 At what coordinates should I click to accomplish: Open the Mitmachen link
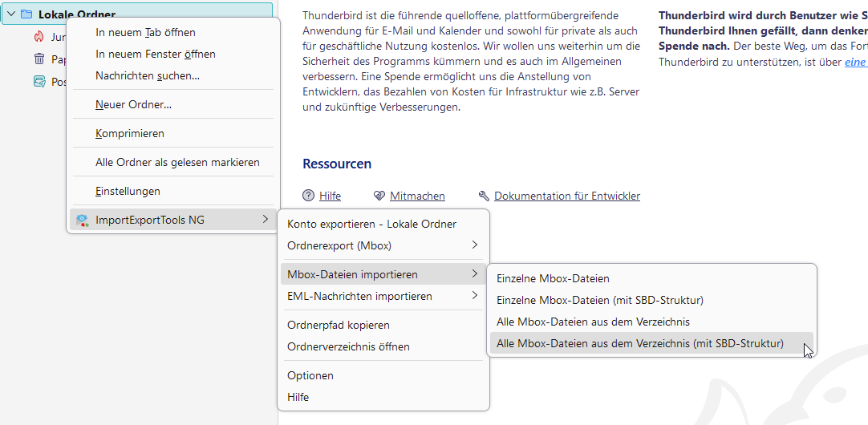pos(417,196)
